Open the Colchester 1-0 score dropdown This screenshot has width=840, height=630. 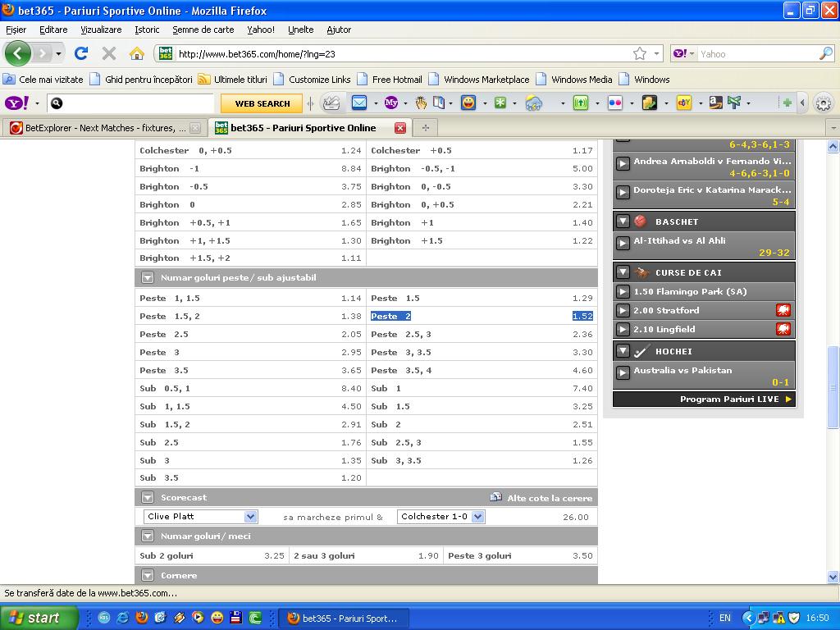point(441,517)
